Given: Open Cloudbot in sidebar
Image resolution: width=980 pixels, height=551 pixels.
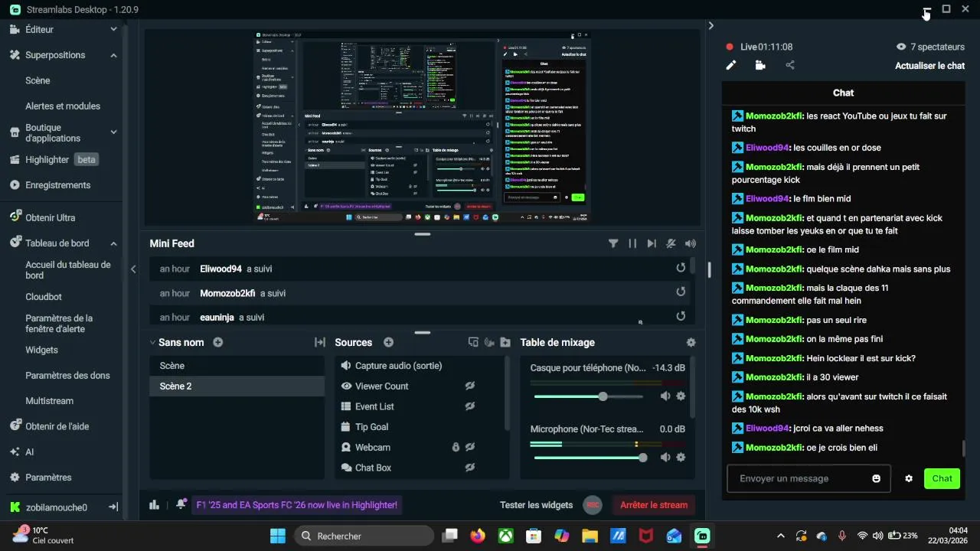Looking at the screenshot, I should 44,297.
